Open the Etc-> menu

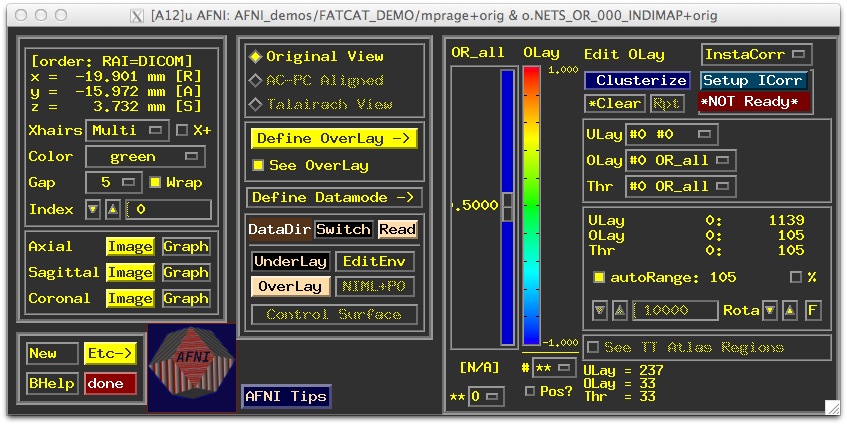click(110, 354)
